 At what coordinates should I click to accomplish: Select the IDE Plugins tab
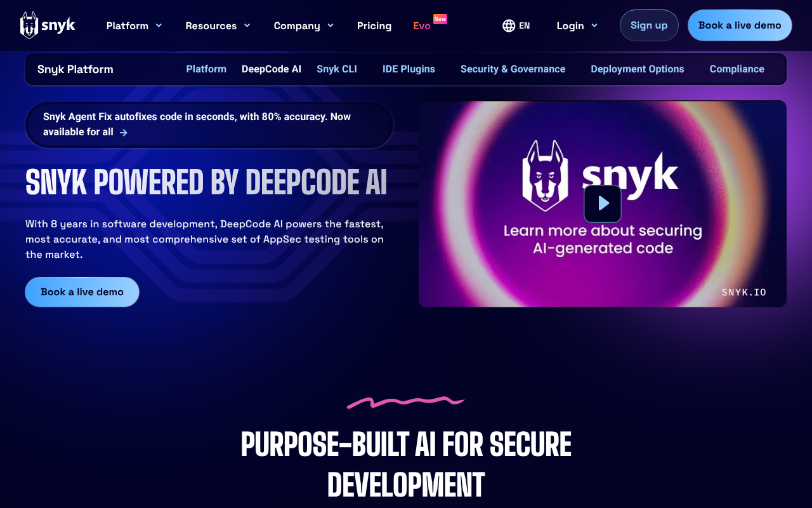(409, 69)
